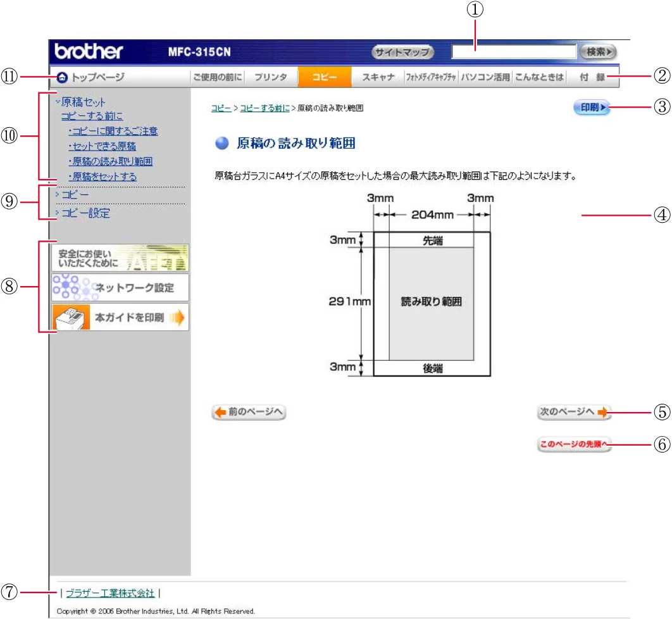
Task: Open the スキャナ tab
Action: (378, 77)
